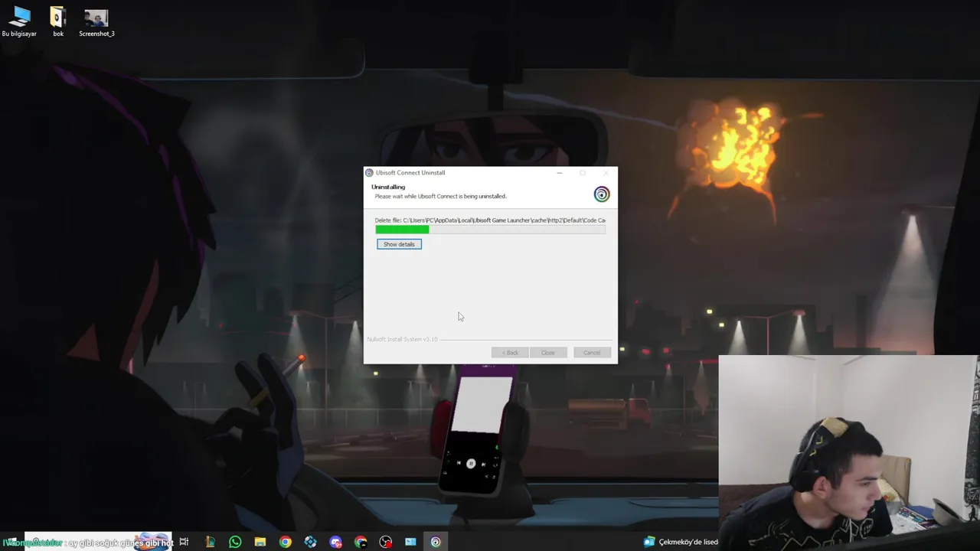Open Google Chrome from the taskbar
980x551 pixels.
[286, 542]
